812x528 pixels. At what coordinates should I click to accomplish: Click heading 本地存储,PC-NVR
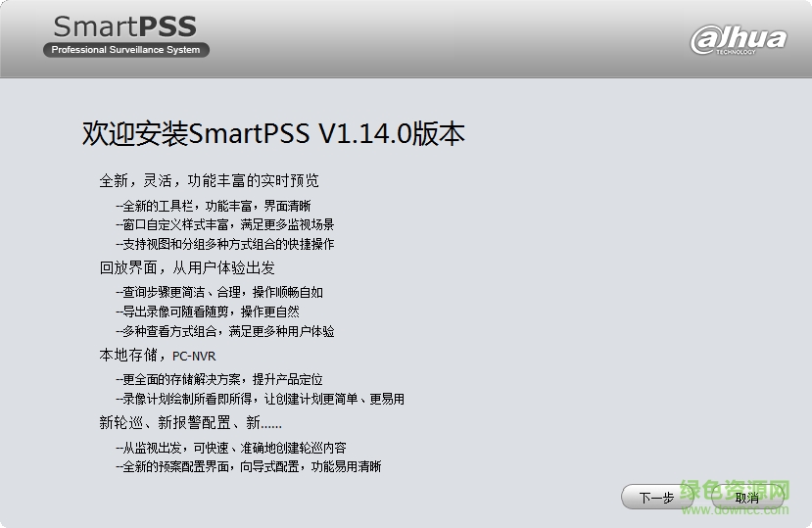pyautogui.click(x=158, y=356)
